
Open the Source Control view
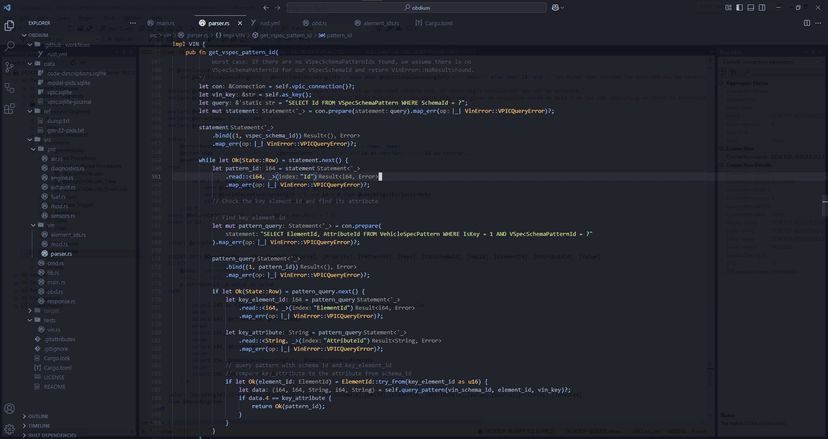(10, 67)
